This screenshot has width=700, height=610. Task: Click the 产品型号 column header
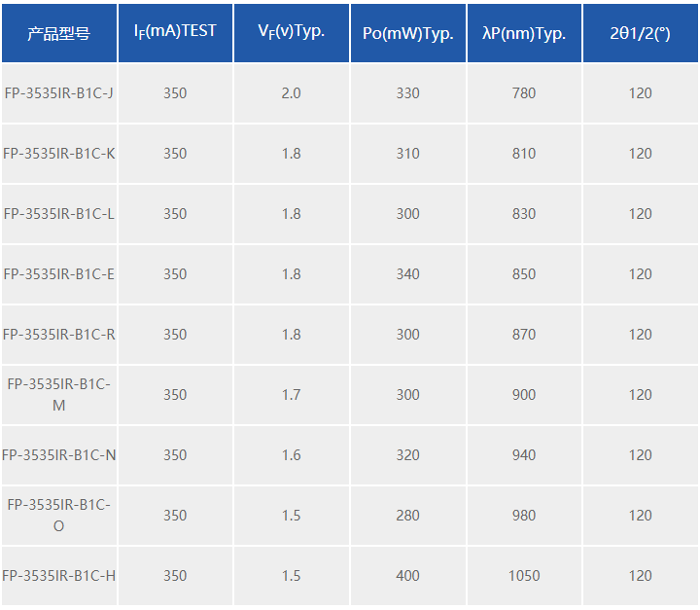tap(59, 33)
